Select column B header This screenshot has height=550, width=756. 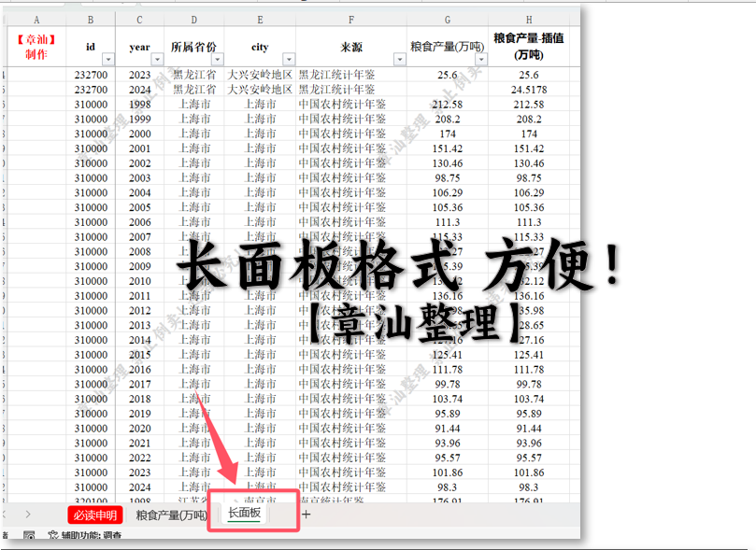(x=91, y=20)
